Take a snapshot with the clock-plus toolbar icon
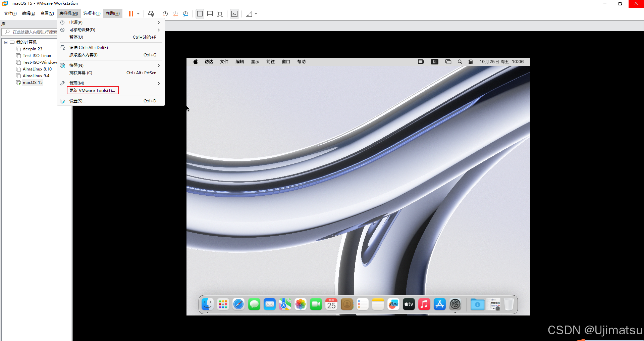 (165, 14)
